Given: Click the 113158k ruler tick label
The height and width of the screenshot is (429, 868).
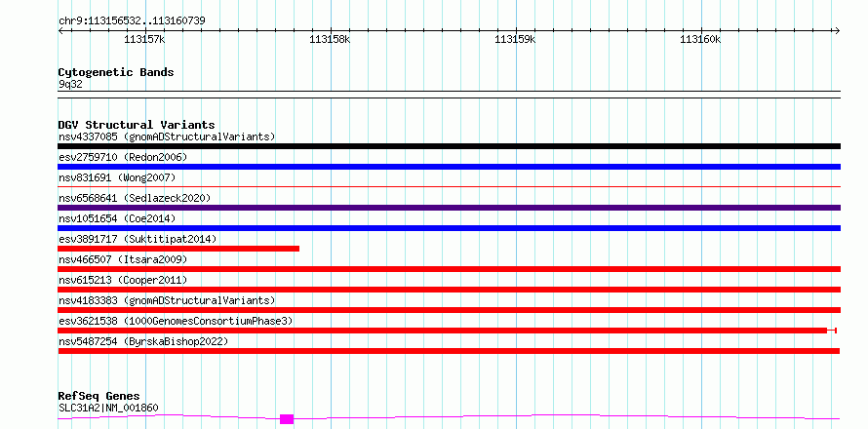Looking at the screenshot, I should click(x=330, y=39).
